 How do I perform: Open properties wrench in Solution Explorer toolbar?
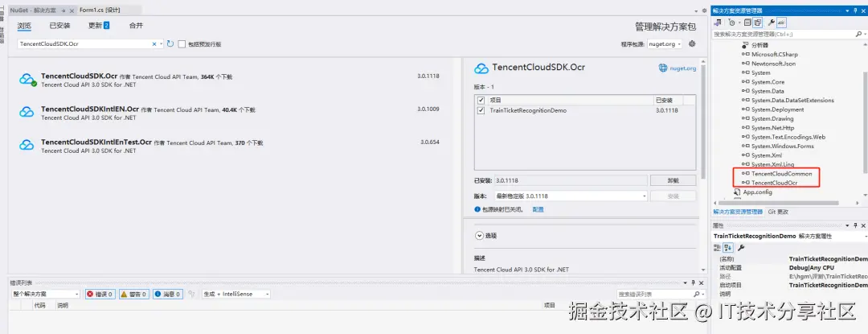pyautogui.click(x=771, y=23)
